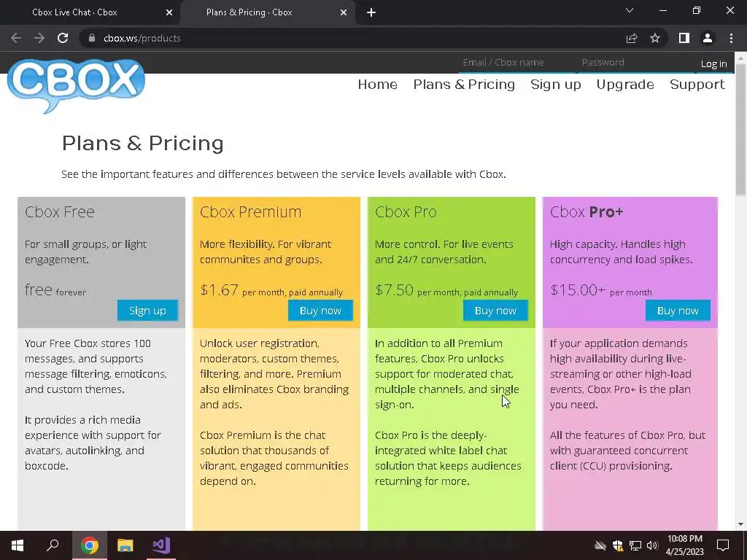Open Visual Studio from taskbar
Image resolution: width=747 pixels, height=560 pixels.
(x=161, y=545)
